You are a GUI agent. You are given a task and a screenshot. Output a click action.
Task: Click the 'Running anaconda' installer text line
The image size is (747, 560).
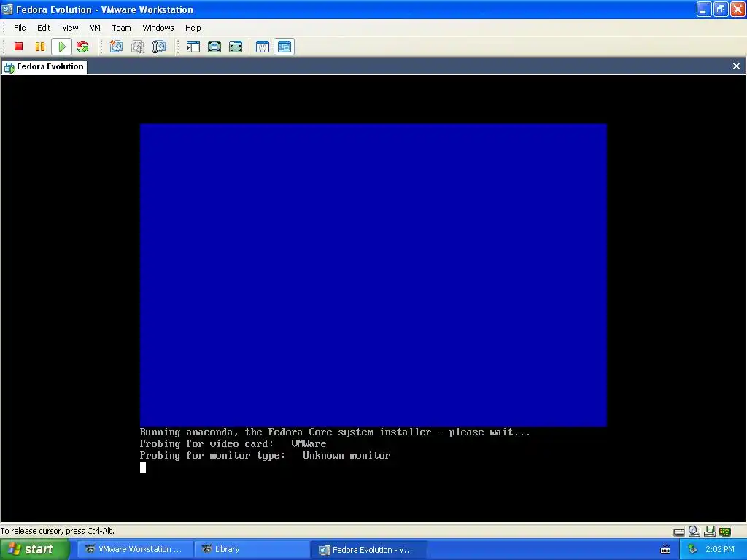click(334, 432)
